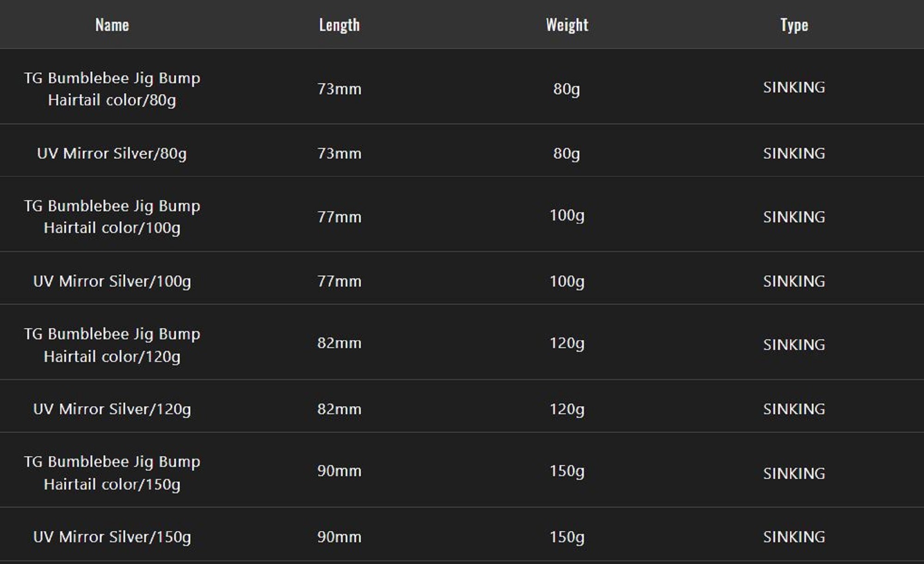Viewport: 924px width, 564px height.
Task: Select TG Bumblebee Hairtail color/100g name
Action: [112, 216]
